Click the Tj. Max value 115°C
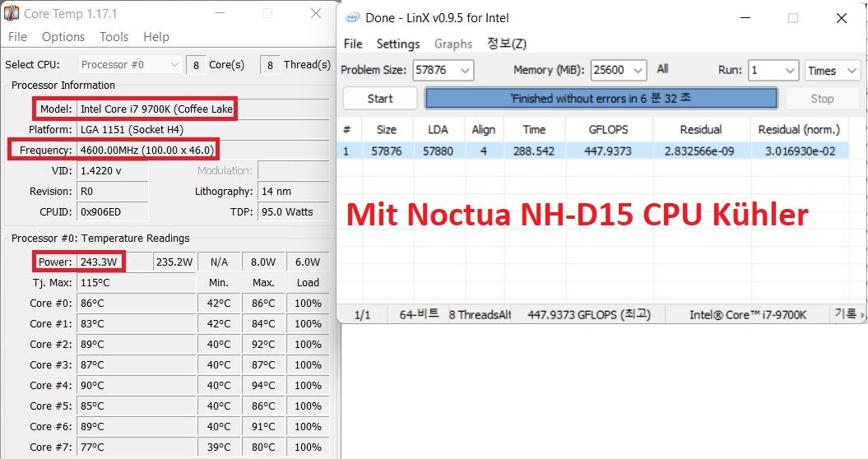This screenshot has height=459, width=868. point(137,282)
